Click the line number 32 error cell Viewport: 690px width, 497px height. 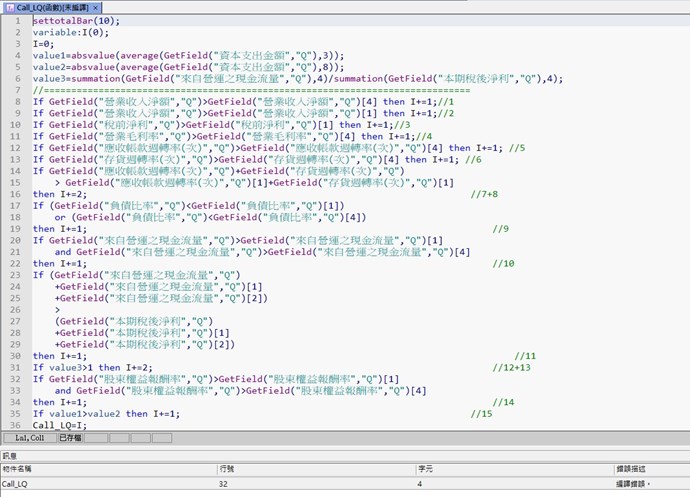(223, 483)
